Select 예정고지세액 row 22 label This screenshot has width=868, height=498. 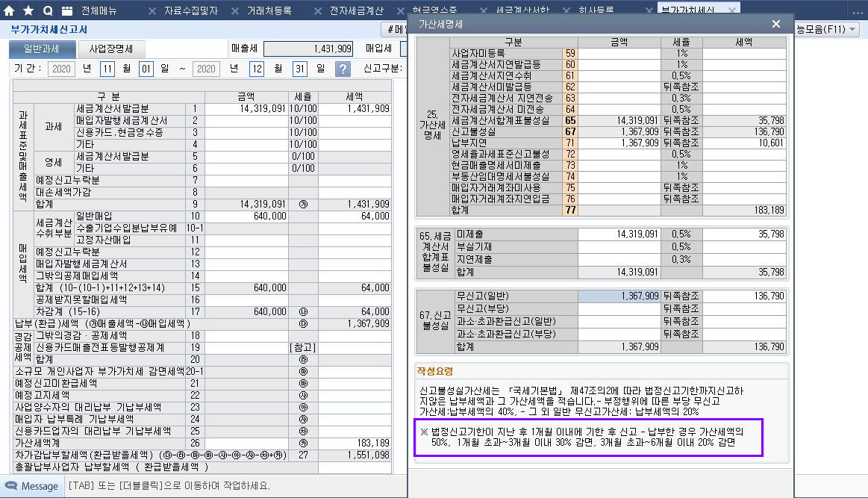click(42, 395)
